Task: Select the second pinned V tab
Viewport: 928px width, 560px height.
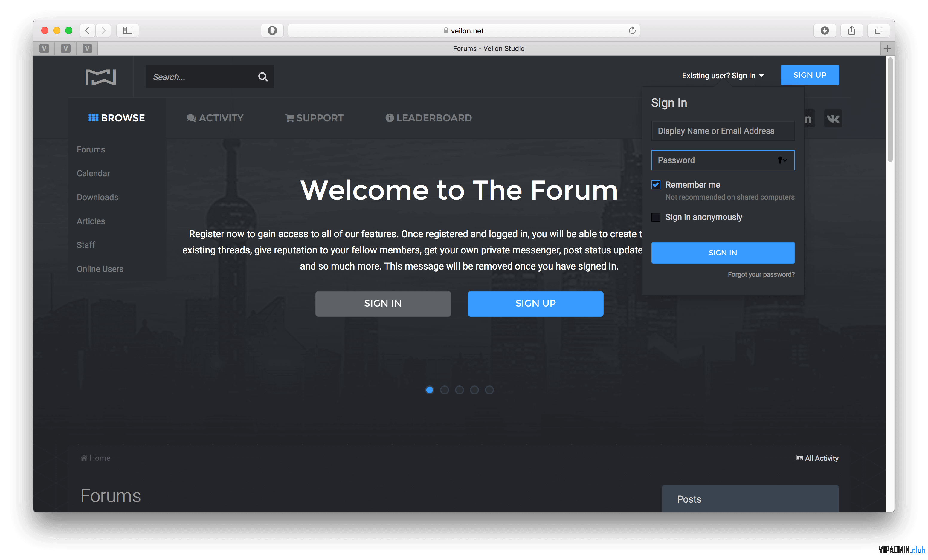Action: pyautogui.click(x=65, y=48)
